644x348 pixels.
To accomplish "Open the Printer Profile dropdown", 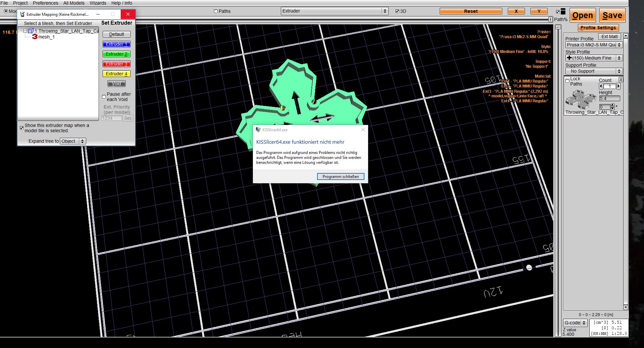I will tap(594, 45).
